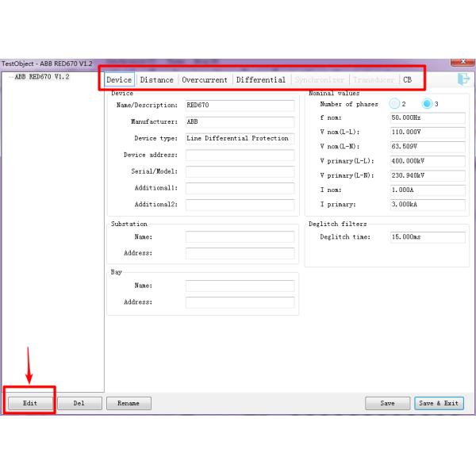
Task: Click the V primary(L-N) field 230.940kV
Action: click(428, 176)
